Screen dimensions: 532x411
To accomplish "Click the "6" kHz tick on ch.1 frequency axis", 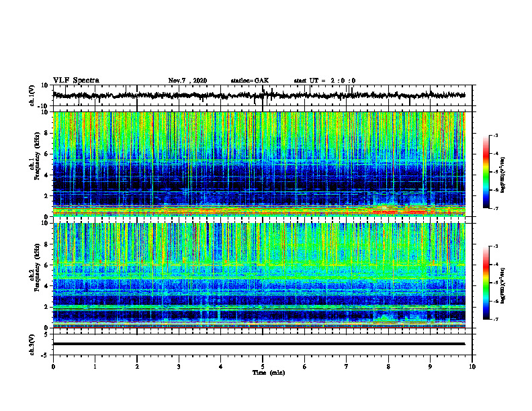I will 46,154.
